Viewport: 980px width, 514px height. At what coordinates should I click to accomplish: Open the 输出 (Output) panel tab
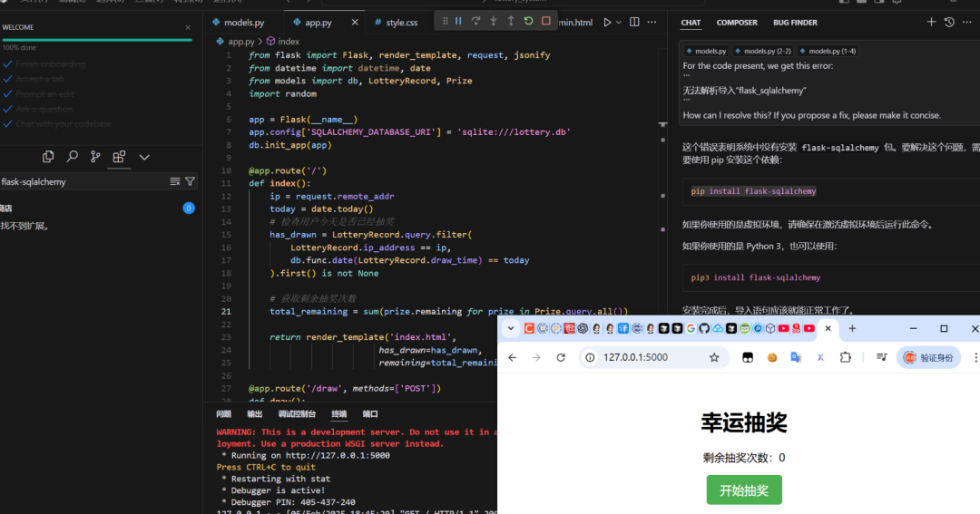254,414
